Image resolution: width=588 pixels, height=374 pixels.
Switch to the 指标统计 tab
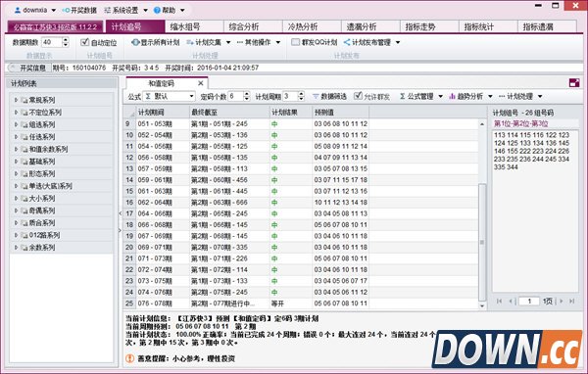488,26
